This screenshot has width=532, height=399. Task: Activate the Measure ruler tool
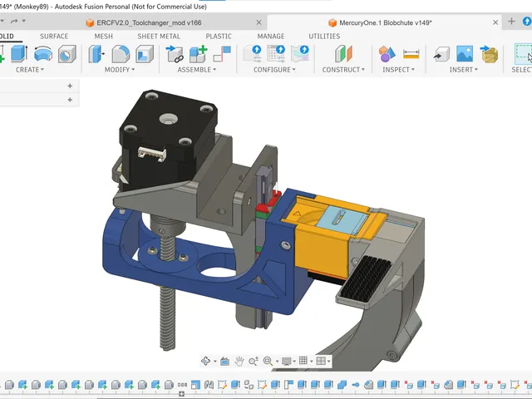411,54
